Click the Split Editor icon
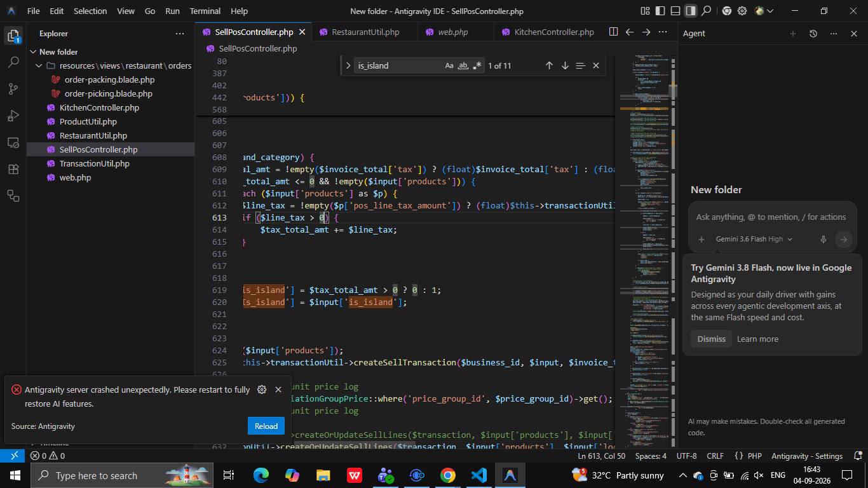The height and width of the screenshot is (488, 868). pos(613,32)
